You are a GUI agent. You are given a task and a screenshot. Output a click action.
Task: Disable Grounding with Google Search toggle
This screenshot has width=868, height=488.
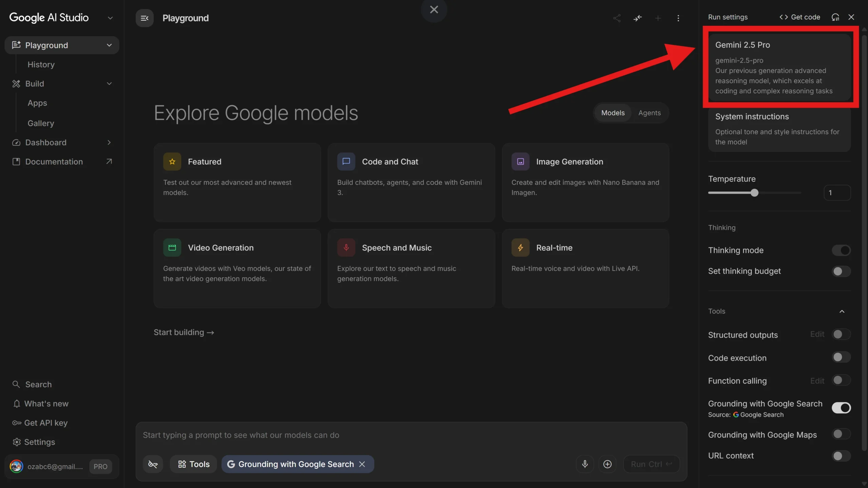(841, 408)
